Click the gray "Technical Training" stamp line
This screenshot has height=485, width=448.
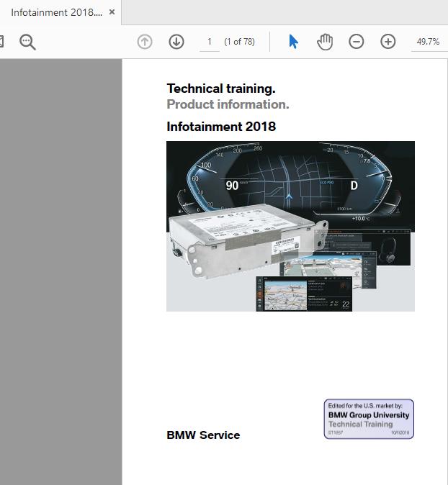coord(360,424)
